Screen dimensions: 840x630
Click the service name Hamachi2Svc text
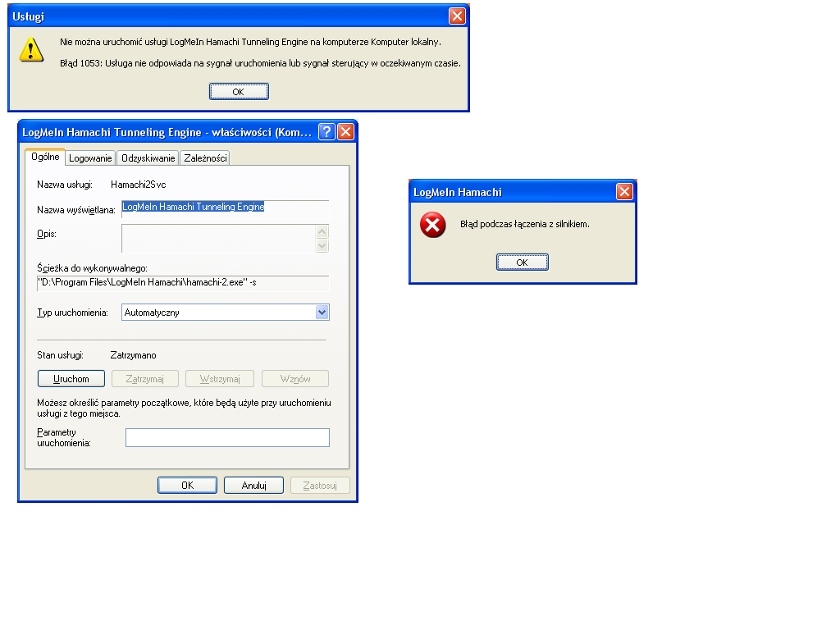(138, 185)
